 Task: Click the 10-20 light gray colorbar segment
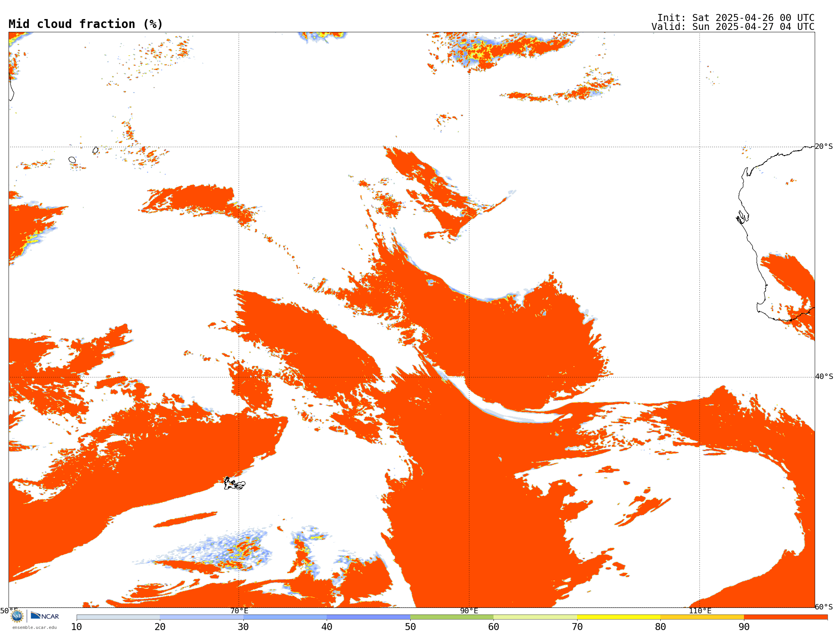pos(118,617)
